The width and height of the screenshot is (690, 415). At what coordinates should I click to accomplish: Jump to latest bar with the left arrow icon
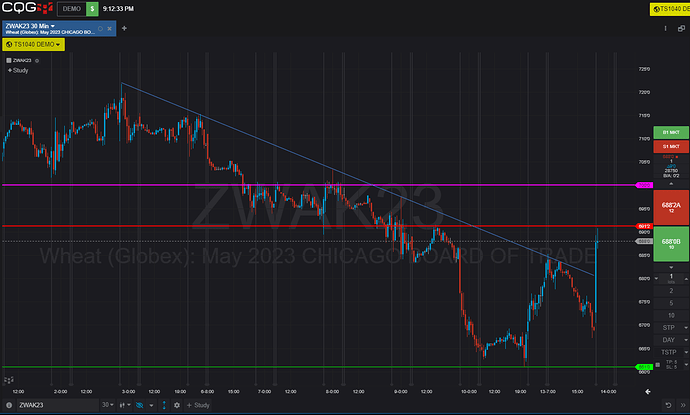(x=648, y=392)
